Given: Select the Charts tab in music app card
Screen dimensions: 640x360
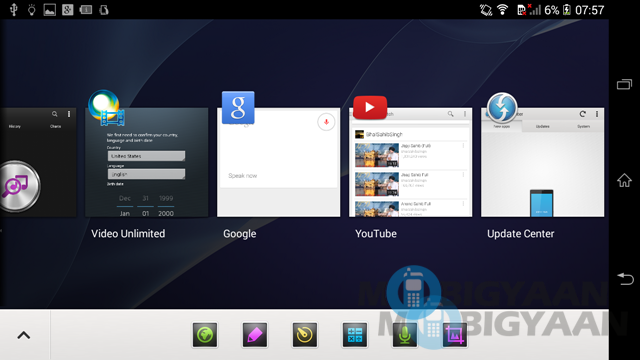Looking at the screenshot, I should [x=56, y=127].
